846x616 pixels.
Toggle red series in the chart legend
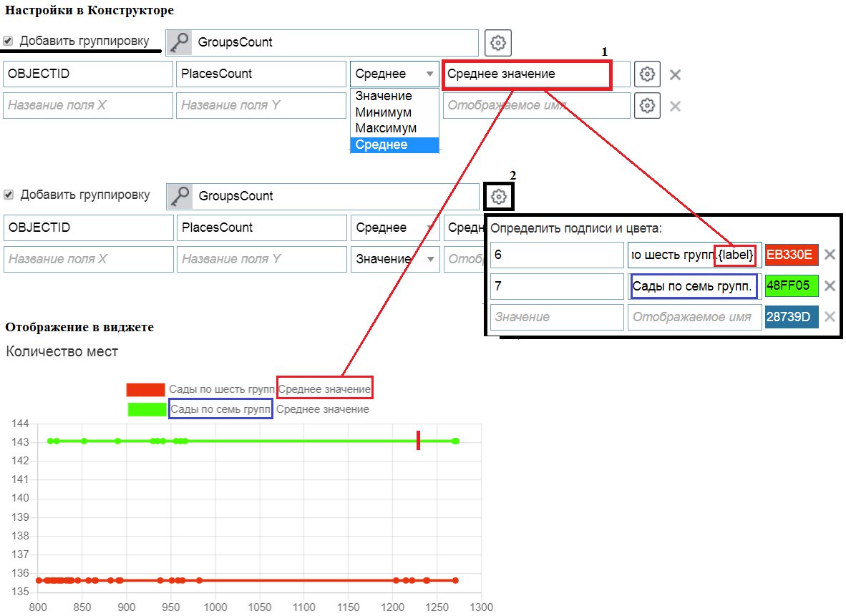[x=145, y=390]
